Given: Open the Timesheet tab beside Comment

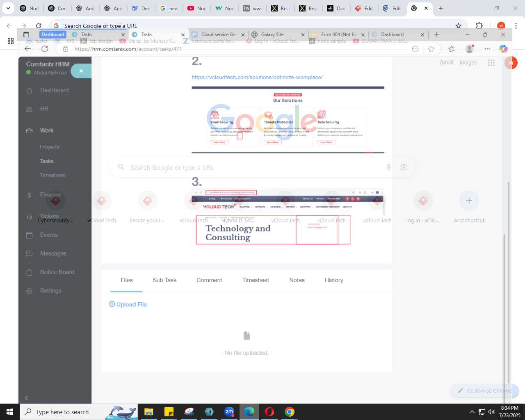Looking at the screenshot, I should 256,280.
